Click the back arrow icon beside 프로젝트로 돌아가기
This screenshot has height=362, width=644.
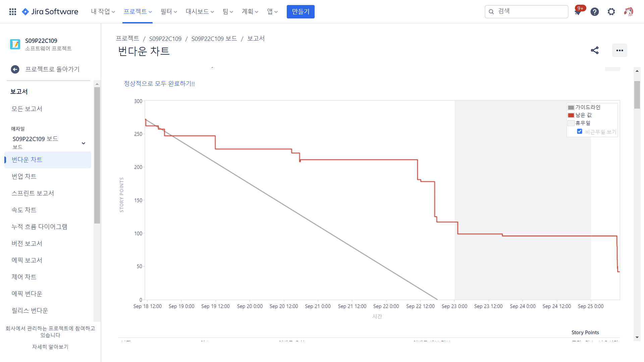[x=15, y=69]
